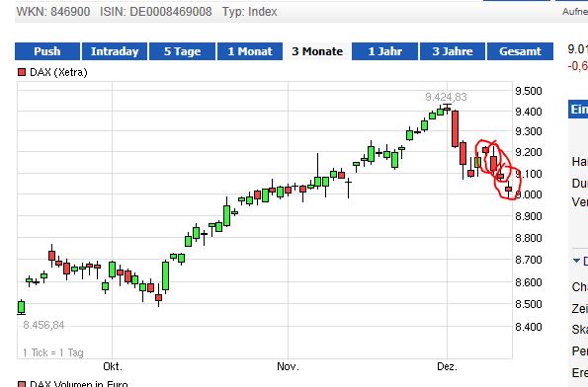Click the 9.424,83 high label

coord(446,97)
